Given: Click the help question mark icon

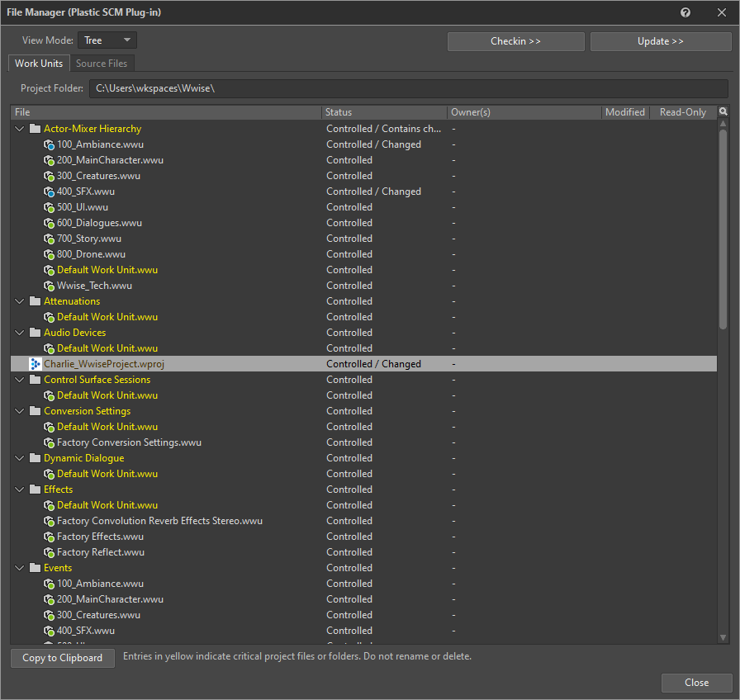Looking at the screenshot, I should [x=685, y=13].
